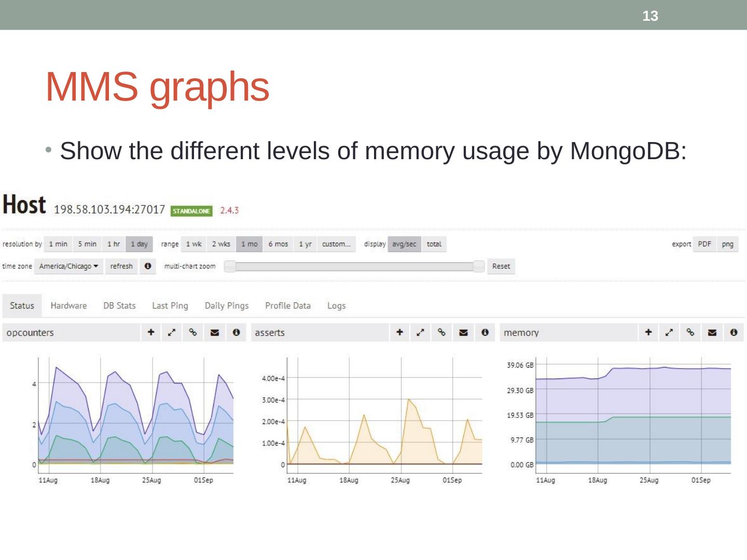This screenshot has width=747, height=560.
Task: Click the 4.00e-4 axis label
Action: pos(273,379)
